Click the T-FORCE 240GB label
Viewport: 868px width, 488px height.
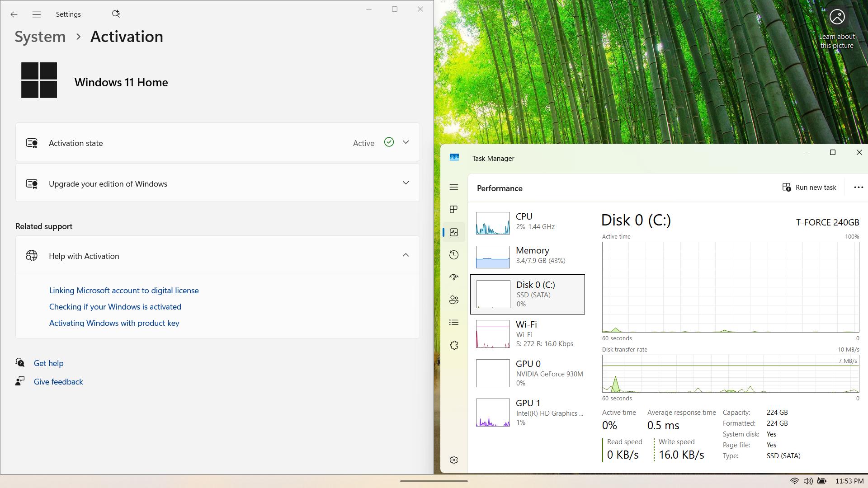click(x=827, y=222)
